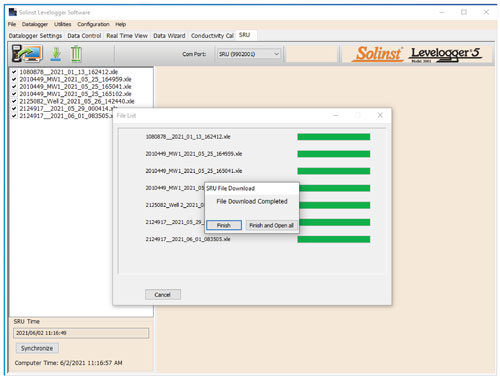Switch to the Conductivity Cal tab
This screenshot has height=378, width=500.
click(212, 36)
